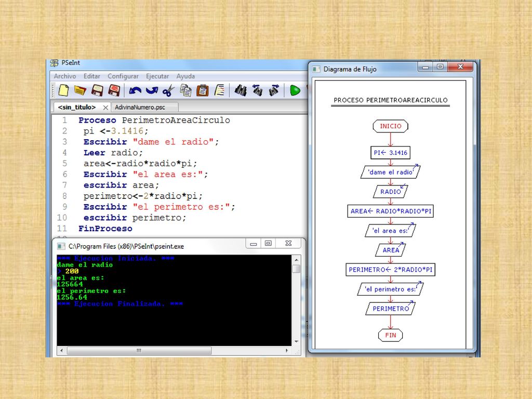This screenshot has height=399, width=532.
Task: Click code line 'area<-radio*radio*pi;'
Action: coord(140,164)
